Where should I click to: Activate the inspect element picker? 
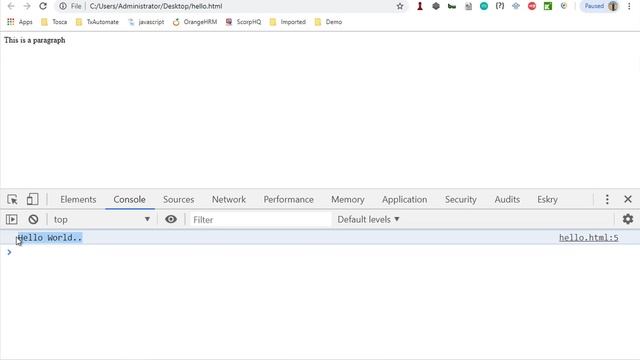point(12,199)
